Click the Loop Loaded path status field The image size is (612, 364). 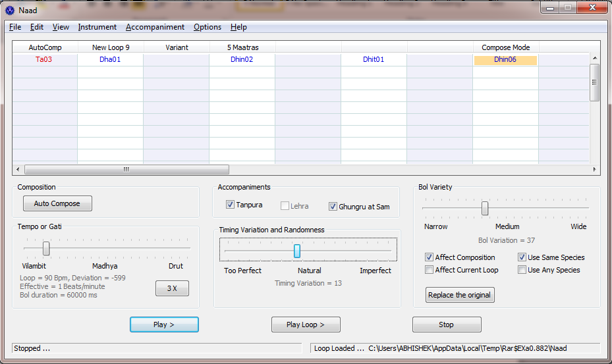click(x=455, y=348)
